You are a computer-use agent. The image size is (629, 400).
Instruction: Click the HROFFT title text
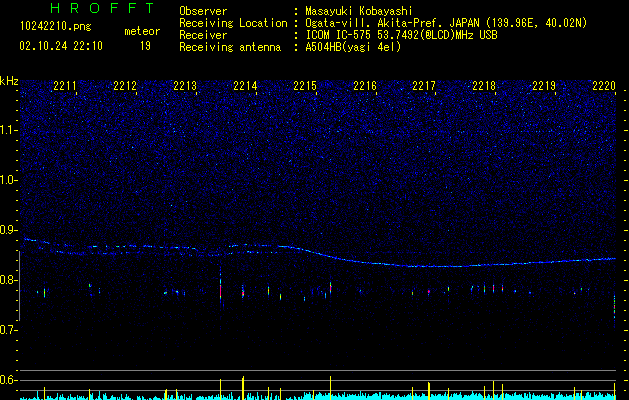(103, 8)
